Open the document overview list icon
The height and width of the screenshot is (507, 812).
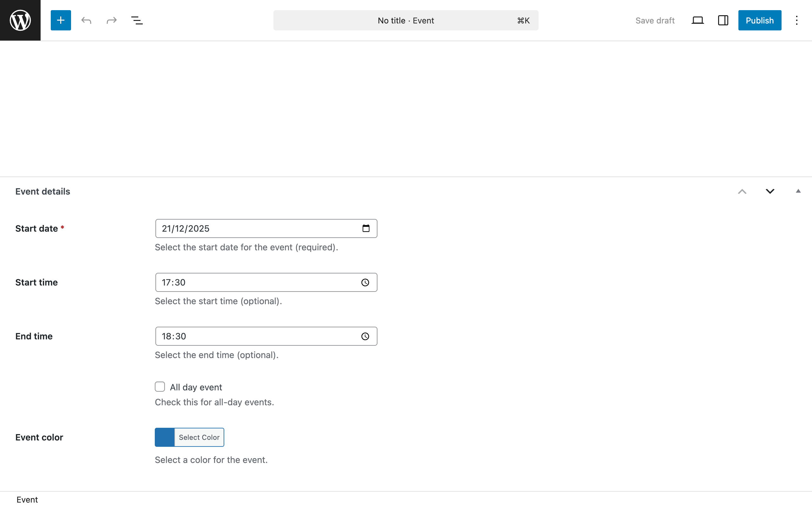[x=137, y=20]
